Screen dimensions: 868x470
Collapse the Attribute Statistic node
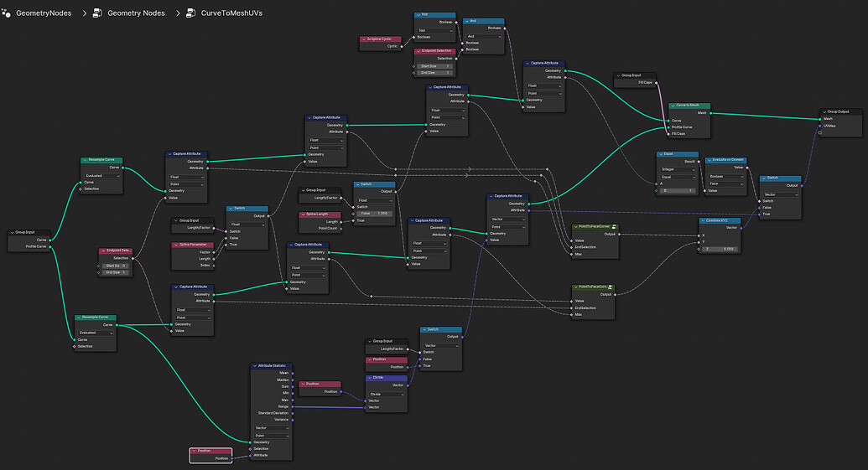255,365
